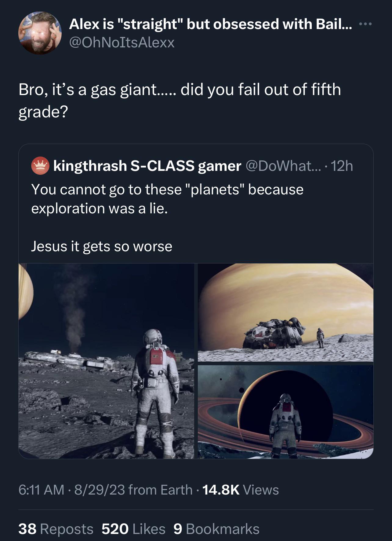Image resolution: width=392 pixels, height=541 pixels.
Task: Show the 14.8K Views analytics
Action: tap(241, 490)
